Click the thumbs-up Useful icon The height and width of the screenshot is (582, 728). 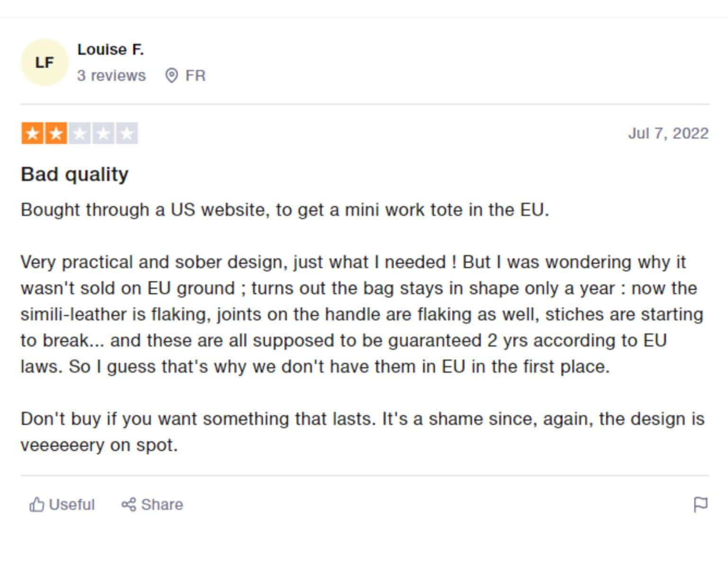click(x=38, y=504)
